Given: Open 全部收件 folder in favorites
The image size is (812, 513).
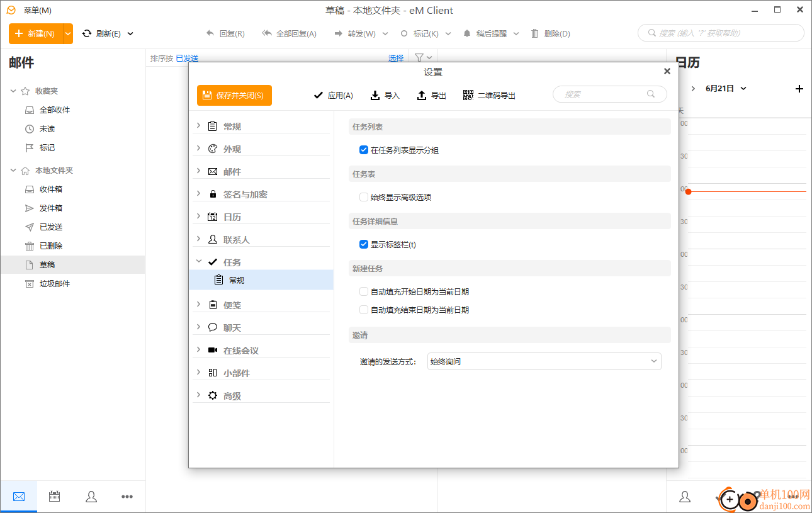Looking at the screenshot, I should tap(55, 110).
